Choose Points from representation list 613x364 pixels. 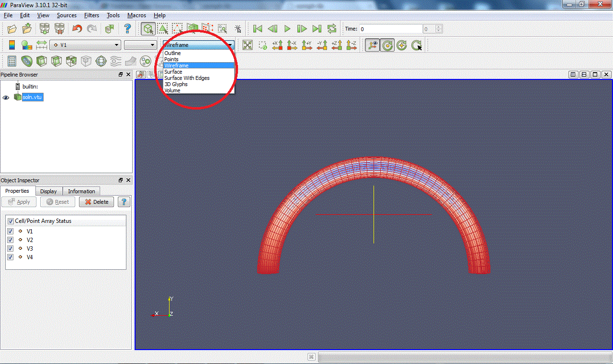point(199,59)
